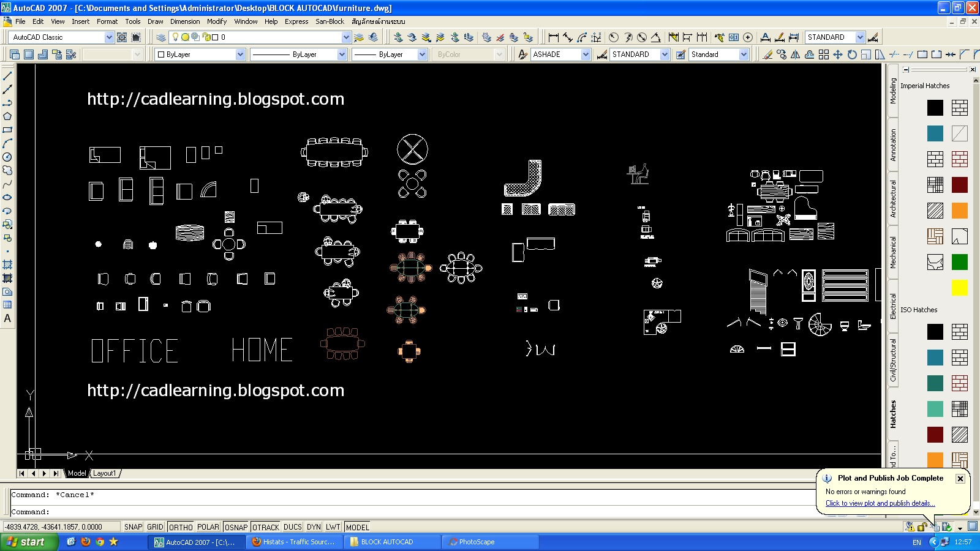Screen dimensions: 980x551
Task: Pick the green Imperial hatch swatch
Action: [x=960, y=262]
